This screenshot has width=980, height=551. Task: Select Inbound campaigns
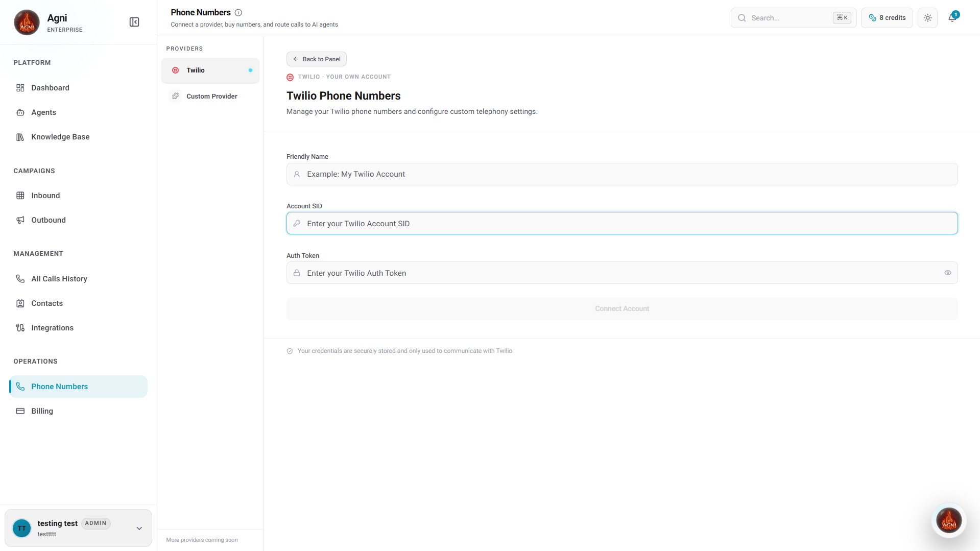[78, 196]
